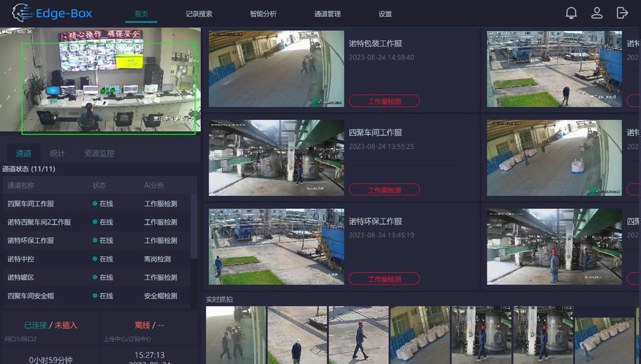
Task: Click the 实时抓拍 section heading
Action: [x=219, y=299]
